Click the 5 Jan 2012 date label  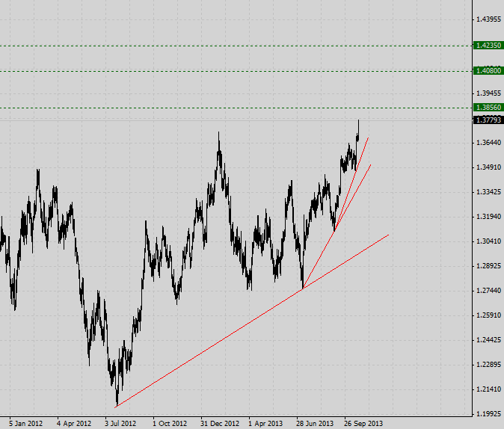(25, 423)
